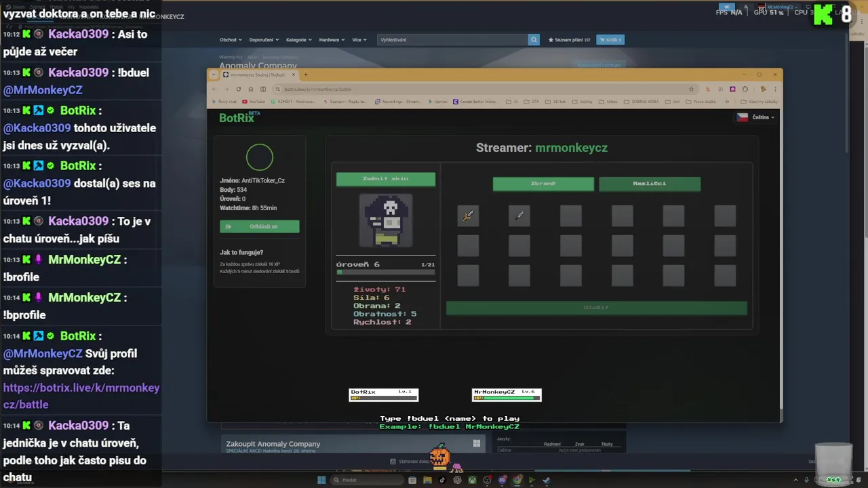
Task: Select the sword item in inventory
Action: (468, 216)
